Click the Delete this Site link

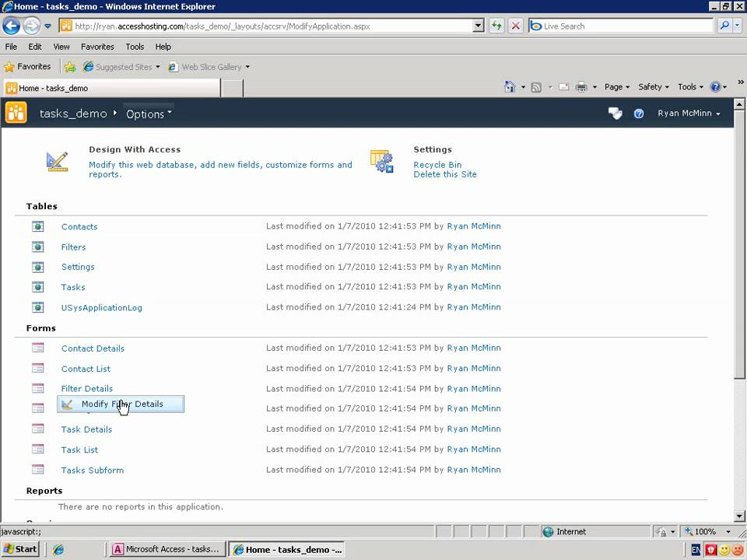pos(445,174)
